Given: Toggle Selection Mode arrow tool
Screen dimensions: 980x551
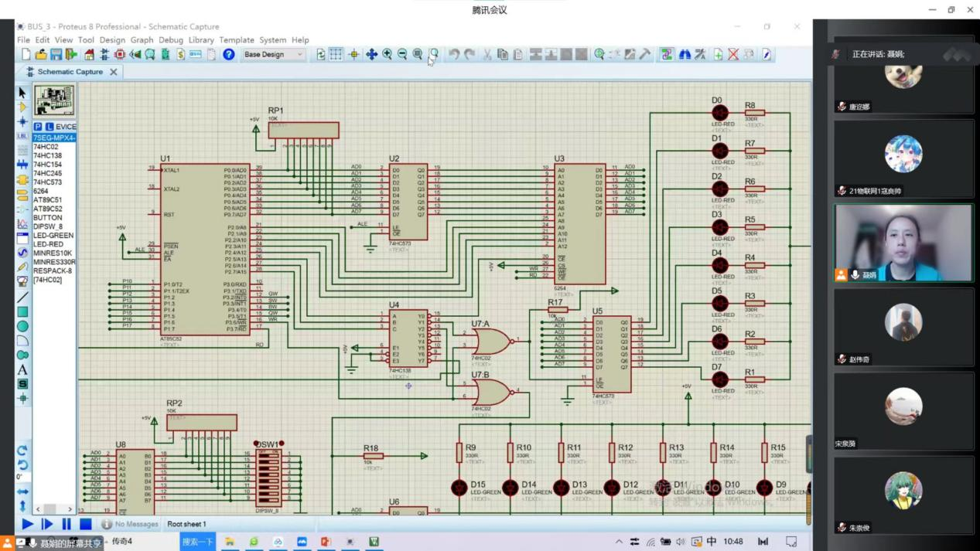Looking at the screenshot, I should (22, 92).
